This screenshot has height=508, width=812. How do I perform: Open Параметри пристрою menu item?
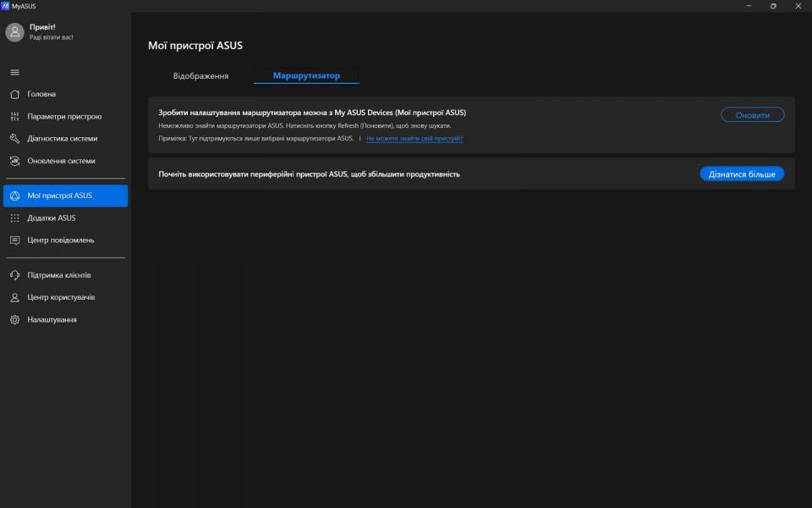pyautogui.click(x=65, y=116)
